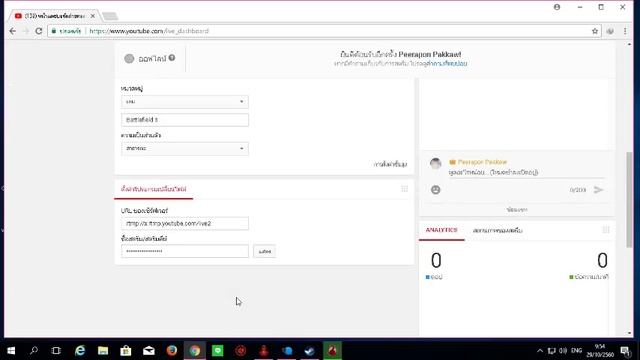
Task: Click the chat message input area
Action: tap(526, 173)
